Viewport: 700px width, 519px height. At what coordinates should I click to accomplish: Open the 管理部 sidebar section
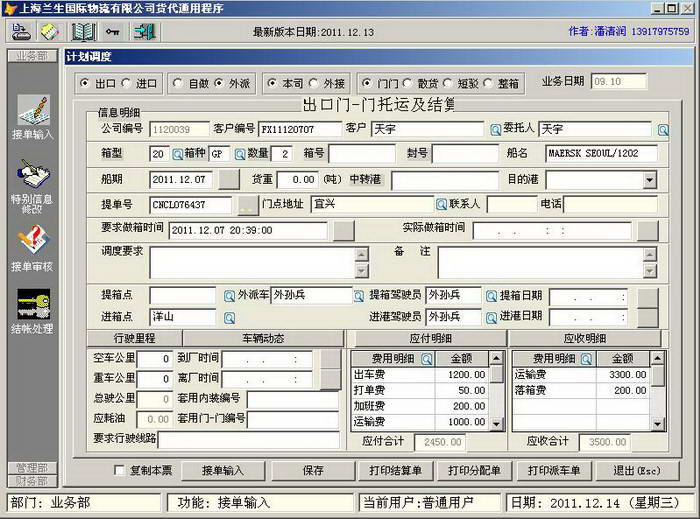[x=32, y=468]
